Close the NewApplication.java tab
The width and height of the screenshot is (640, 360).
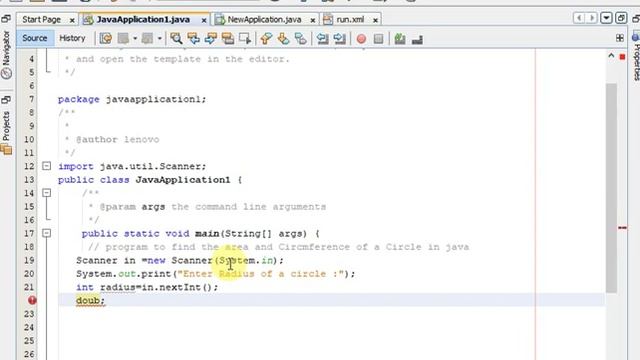click(x=313, y=20)
